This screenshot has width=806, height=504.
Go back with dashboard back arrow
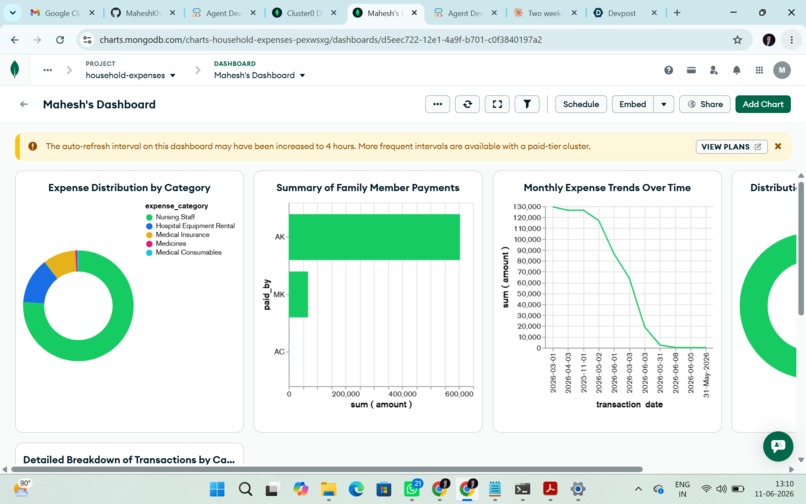tap(24, 104)
